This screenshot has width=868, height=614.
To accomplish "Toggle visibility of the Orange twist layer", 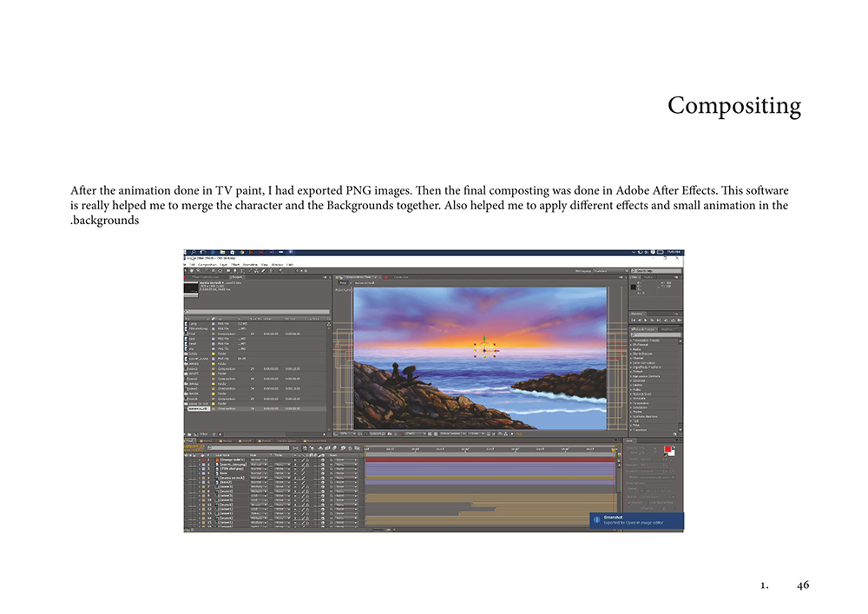I will [187, 459].
